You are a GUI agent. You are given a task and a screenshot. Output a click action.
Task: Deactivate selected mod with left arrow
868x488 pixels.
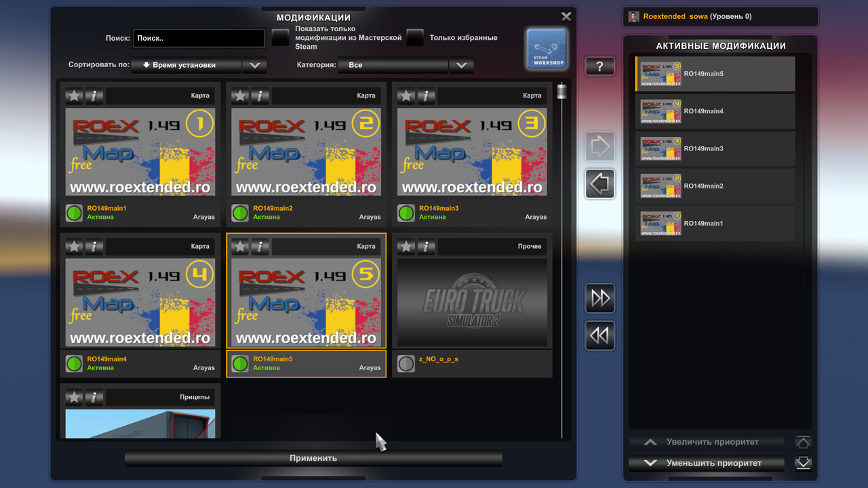[600, 184]
